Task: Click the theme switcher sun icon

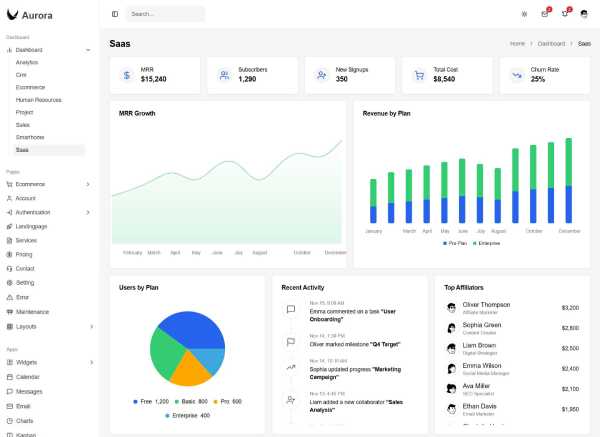Action: [524, 14]
